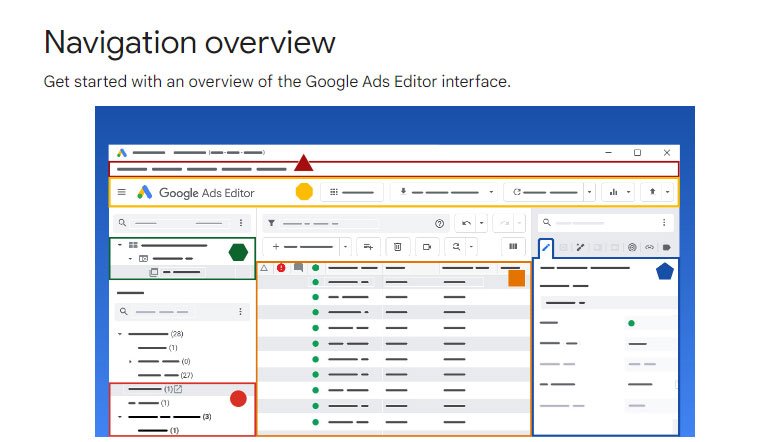
Task: Expand the refresh button dropdown arrow
Action: tap(590, 192)
